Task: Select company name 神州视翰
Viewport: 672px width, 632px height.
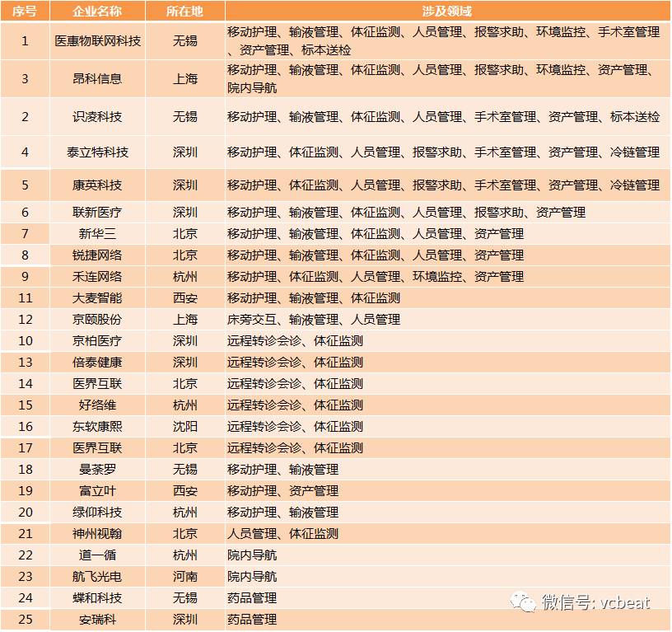Action: click(x=97, y=533)
